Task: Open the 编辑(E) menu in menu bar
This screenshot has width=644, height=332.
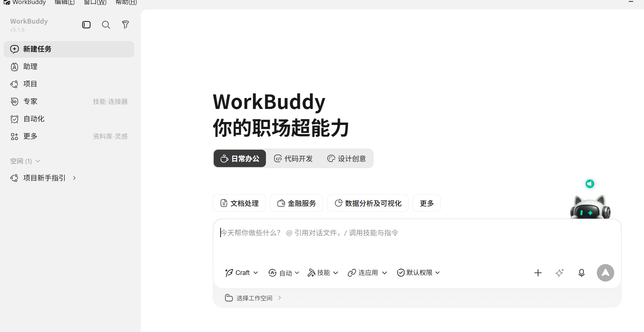Action: 65,3
